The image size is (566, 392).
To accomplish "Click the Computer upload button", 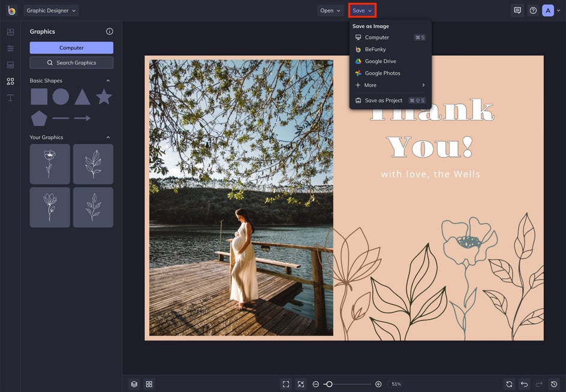I will pos(71,47).
